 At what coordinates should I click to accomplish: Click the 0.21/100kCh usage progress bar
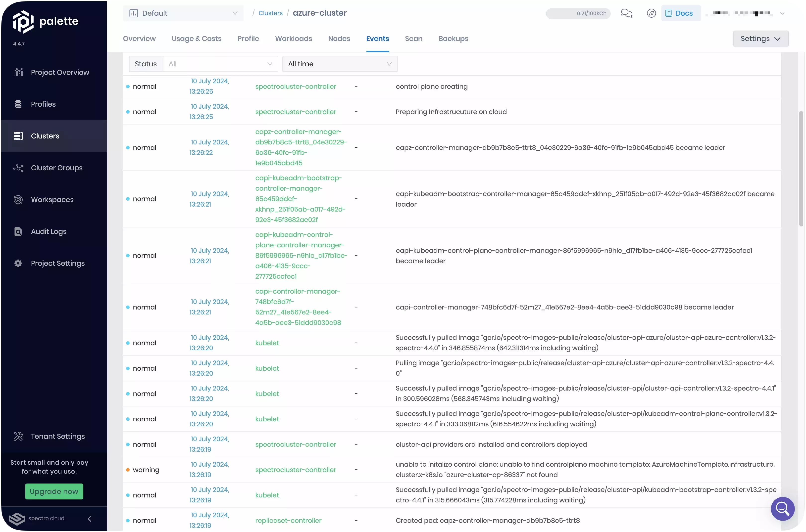(578, 14)
